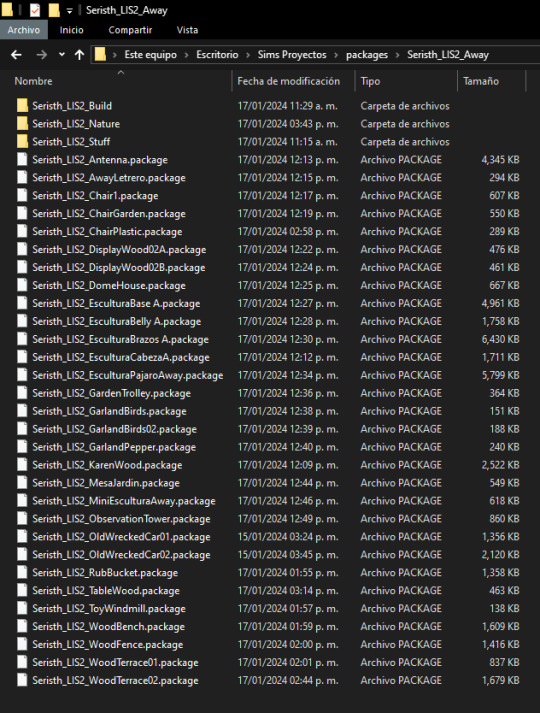
Task: Select file name Seristh_LIS2_MiniEsculturaAway.package
Action: point(124,501)
